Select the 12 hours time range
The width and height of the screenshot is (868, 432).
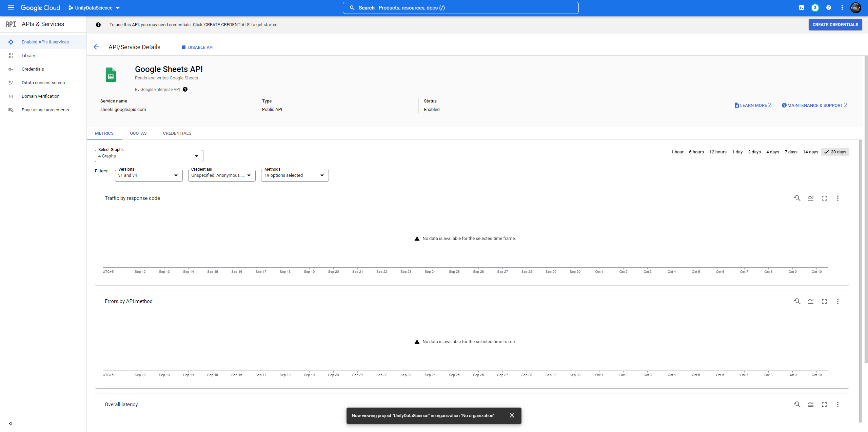point(718,152)
